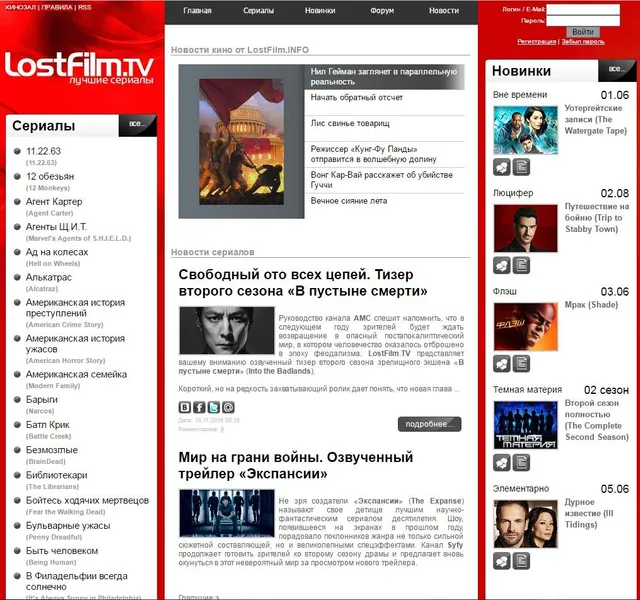Click the Capitol artwork news image
The width and height of the screenshot is (640, 600).
241,142
